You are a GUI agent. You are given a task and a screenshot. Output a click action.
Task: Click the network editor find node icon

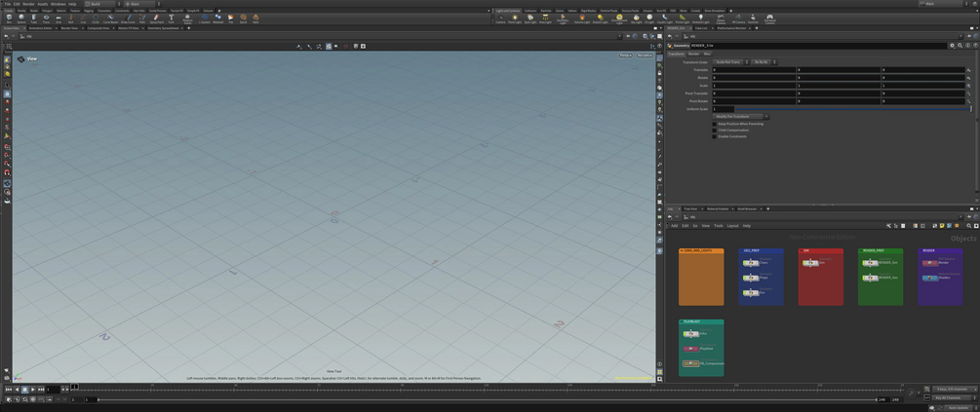[968, 225]
